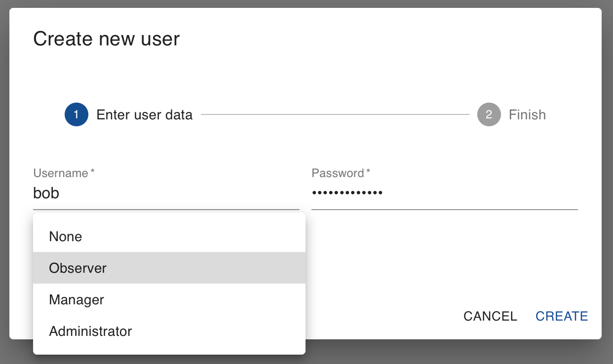
Task: Click into the masked Password field
Action: (445, 193)
